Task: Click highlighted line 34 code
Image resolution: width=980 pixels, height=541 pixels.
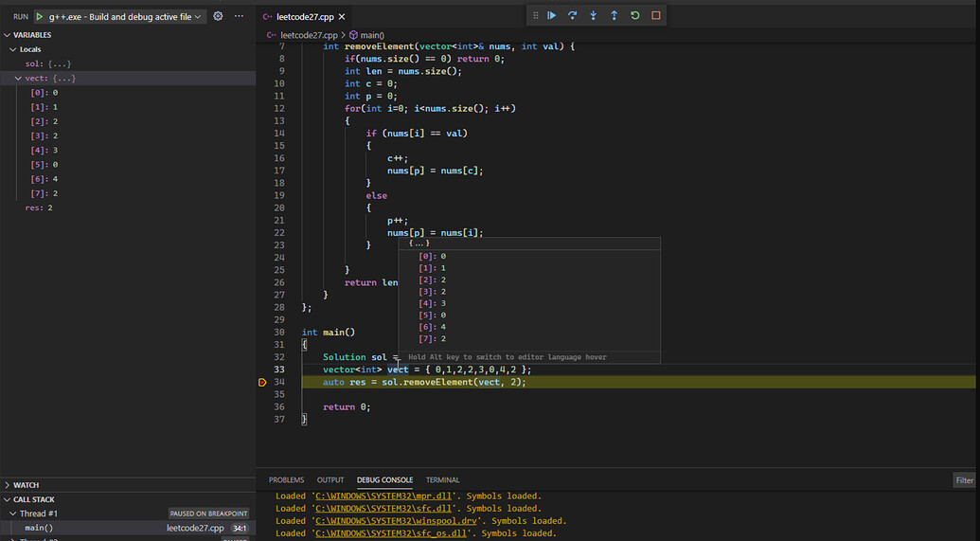Action: point(424,382)
